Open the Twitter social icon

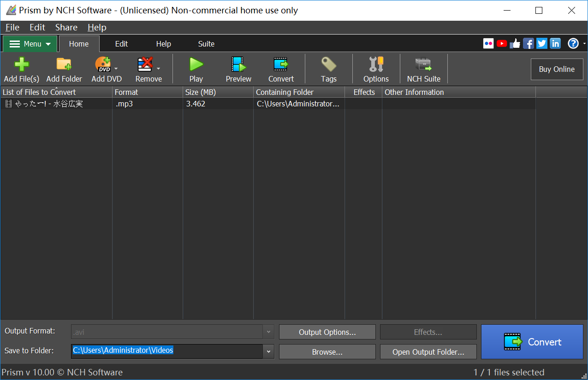(542, 43)
